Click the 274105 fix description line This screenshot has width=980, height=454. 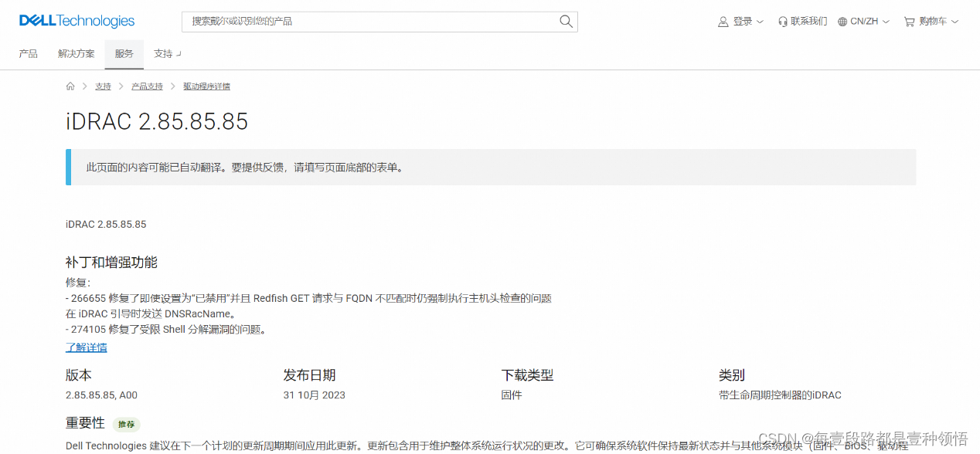click(166, 330)
